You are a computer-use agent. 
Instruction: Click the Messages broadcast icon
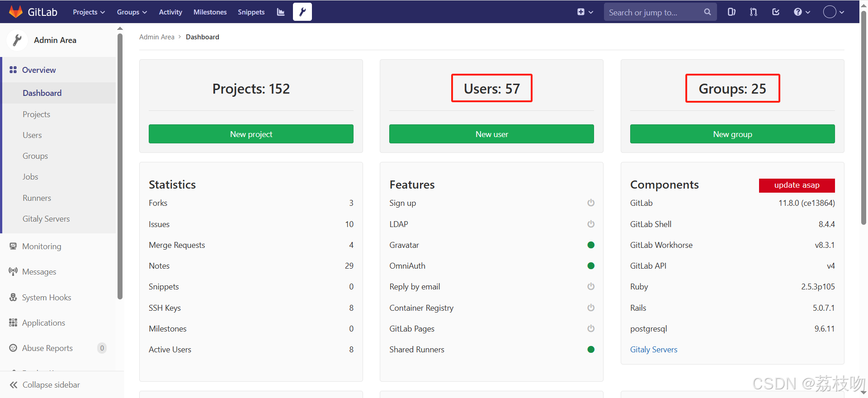pyautogui.click(x=13, y=271)
